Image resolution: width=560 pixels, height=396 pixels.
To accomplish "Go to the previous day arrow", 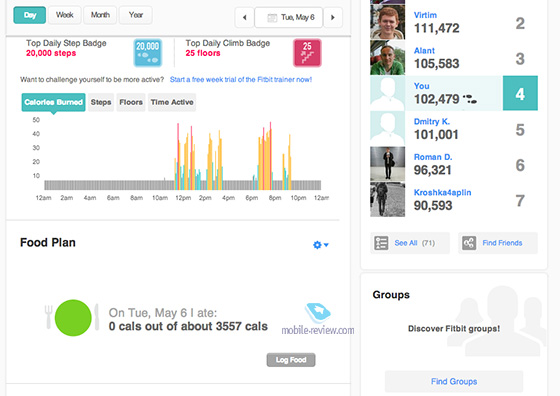I will tap(245, 17).
